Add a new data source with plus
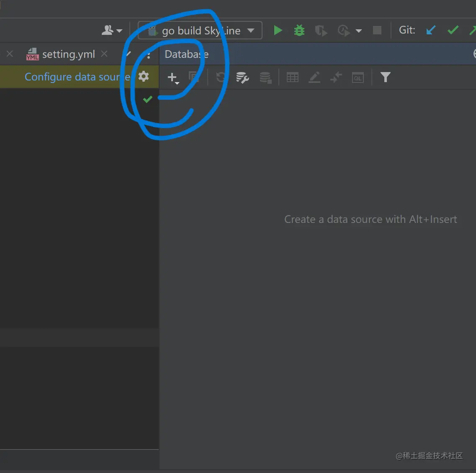The width and height of the screenshot is (476, 473). (173, 78)
